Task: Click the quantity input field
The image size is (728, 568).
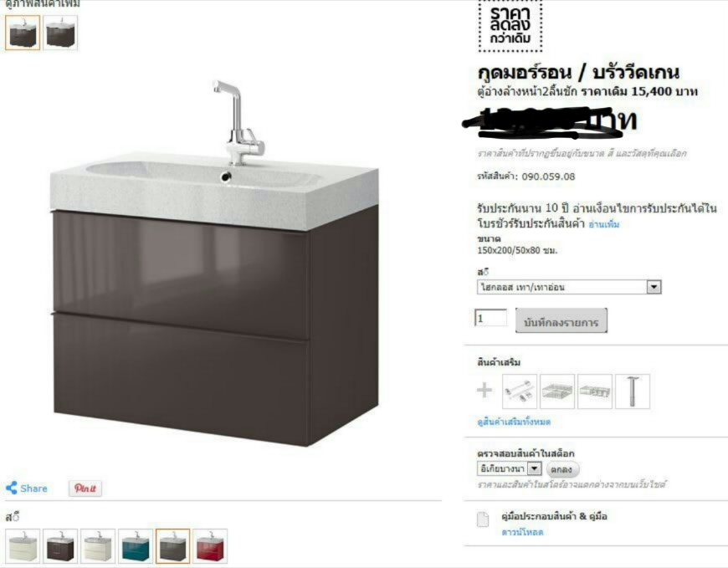Action: 490,319
